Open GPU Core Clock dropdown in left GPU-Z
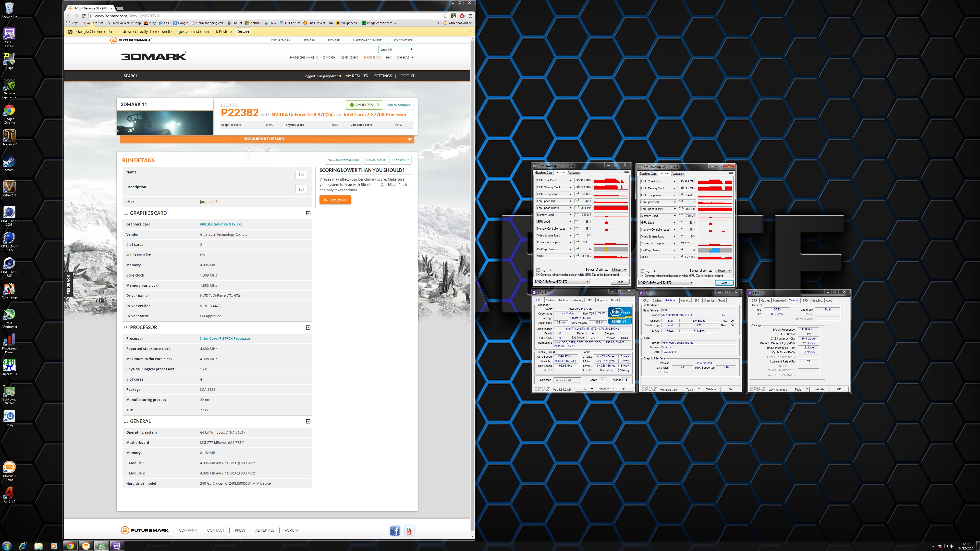980x551 pixels. [x=570, y=180]
